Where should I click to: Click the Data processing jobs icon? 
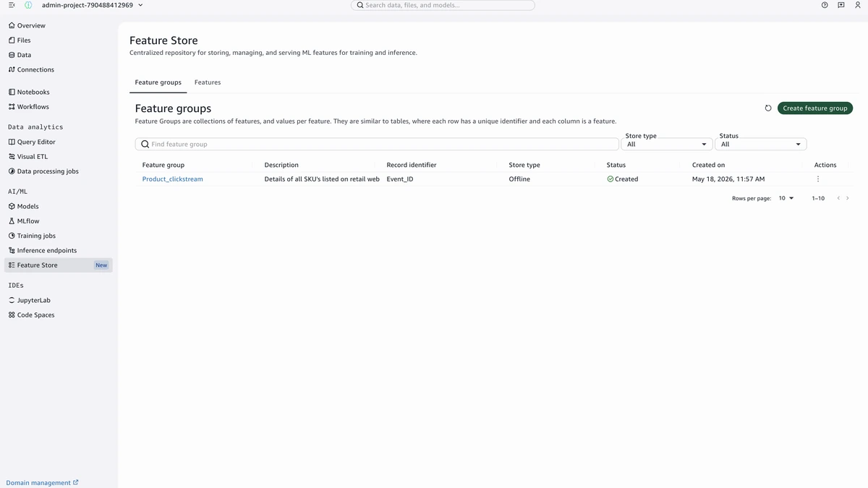coord(12,171)
